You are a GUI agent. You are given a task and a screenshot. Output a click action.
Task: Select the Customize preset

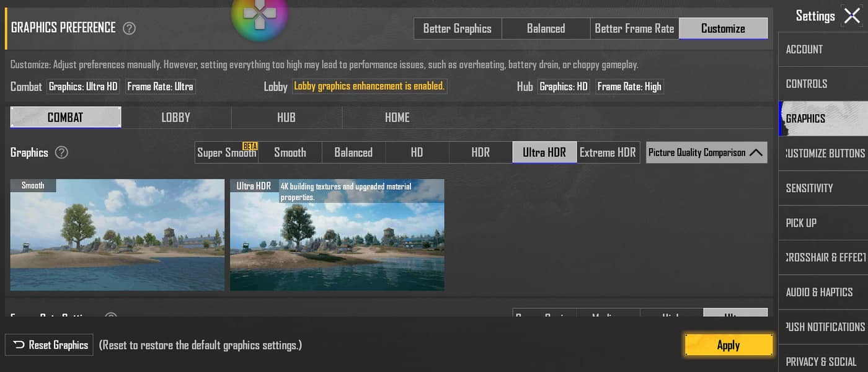pos(723,29)
